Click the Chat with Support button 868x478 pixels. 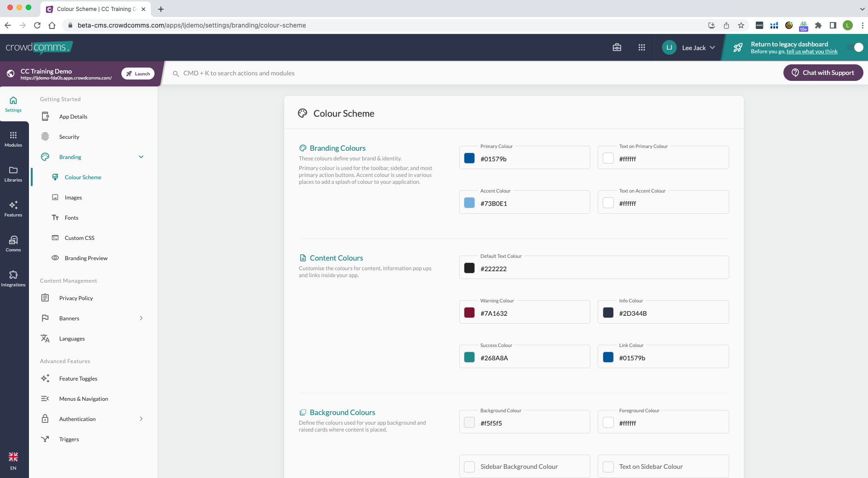tap(823, 73)
